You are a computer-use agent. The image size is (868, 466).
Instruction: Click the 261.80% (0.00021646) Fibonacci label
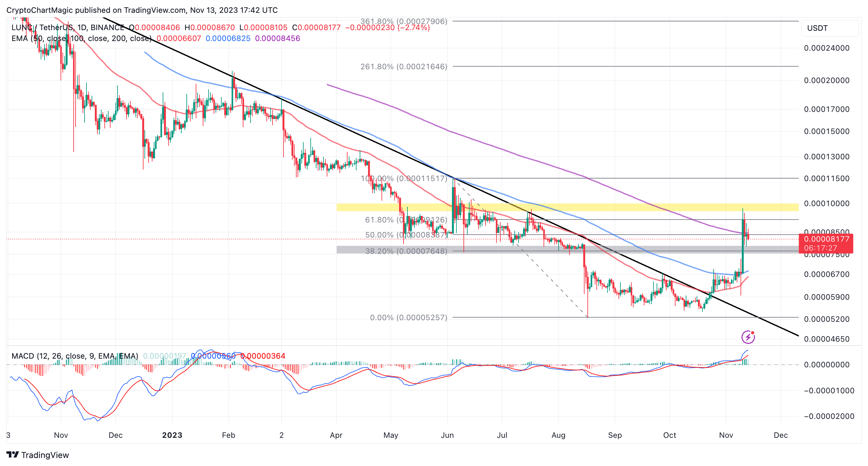[404, 66]
